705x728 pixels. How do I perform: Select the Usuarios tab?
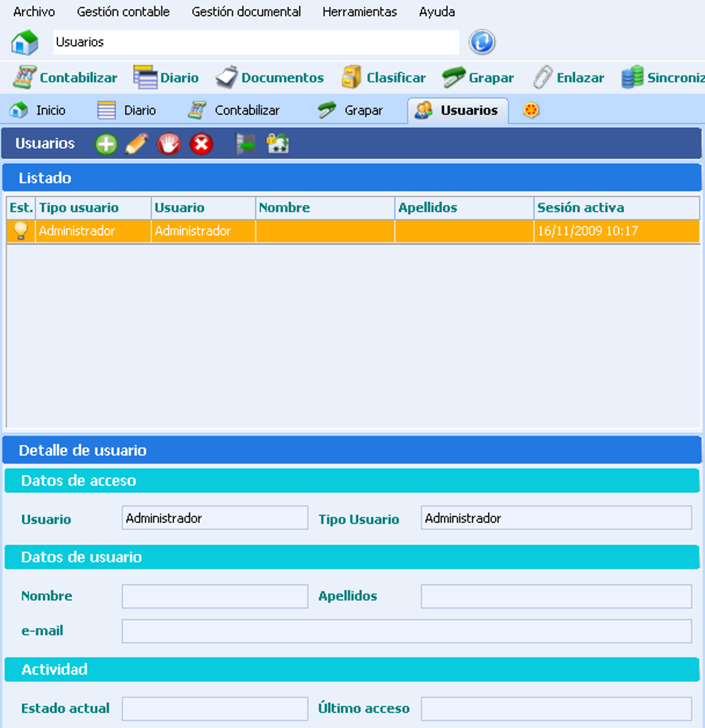coord(458,111)
